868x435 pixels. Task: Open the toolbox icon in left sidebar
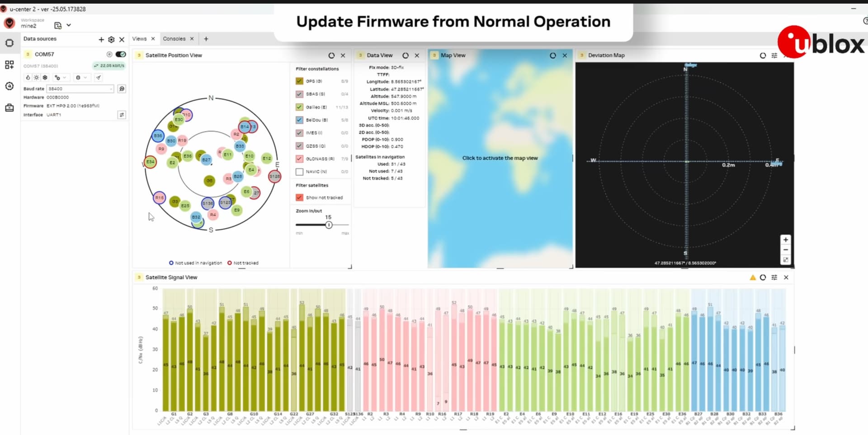point(9,108)
